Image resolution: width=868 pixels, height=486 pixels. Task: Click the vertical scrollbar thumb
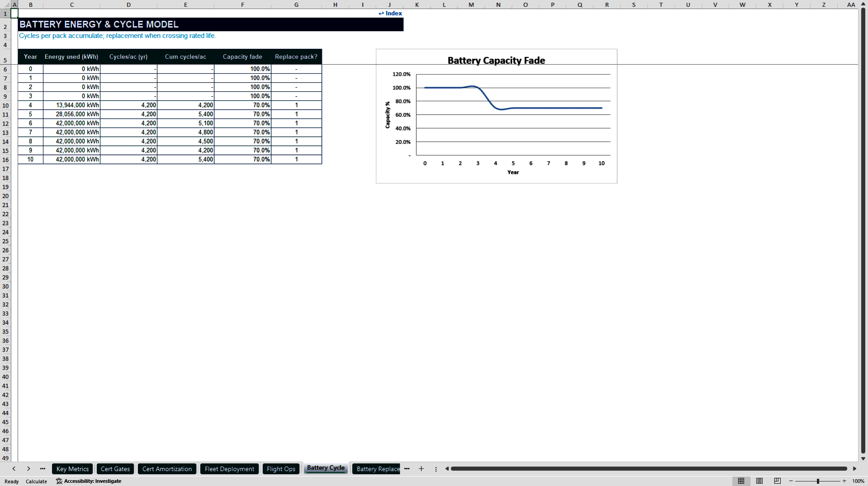point(863,230)
